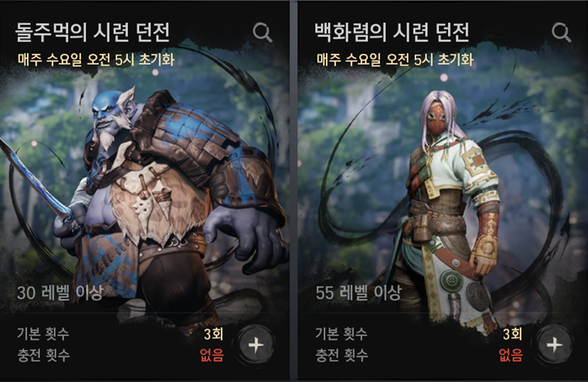Select the 백화렴의 시련 던전 title
Viewport: 588px width, 382px height.
pos(392,32)
